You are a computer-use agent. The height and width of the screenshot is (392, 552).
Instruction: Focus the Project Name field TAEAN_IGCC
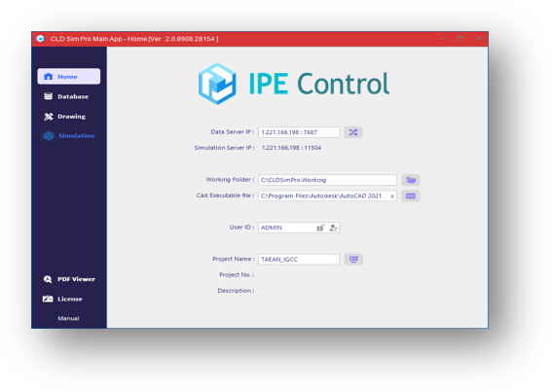coord(299,260)
